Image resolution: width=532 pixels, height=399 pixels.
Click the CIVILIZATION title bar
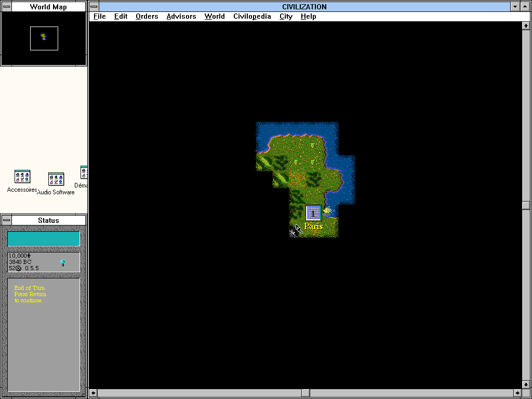(x=304, y=6)
